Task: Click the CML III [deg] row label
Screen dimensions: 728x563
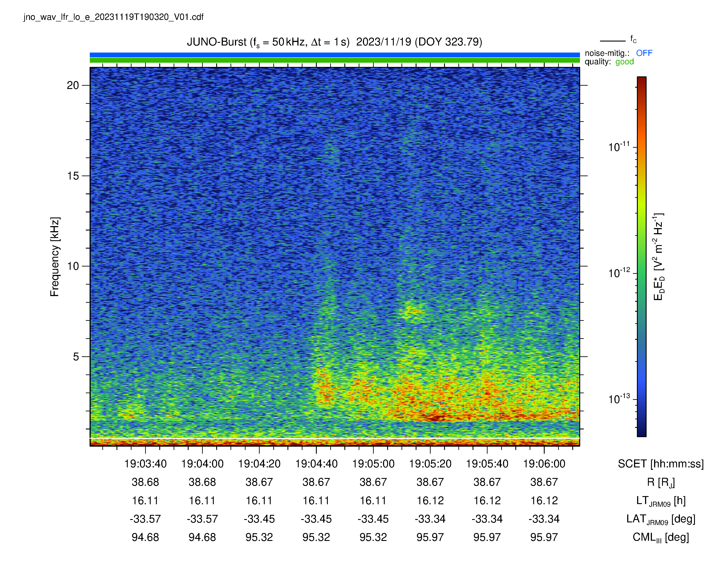Action: pos(661,537)
